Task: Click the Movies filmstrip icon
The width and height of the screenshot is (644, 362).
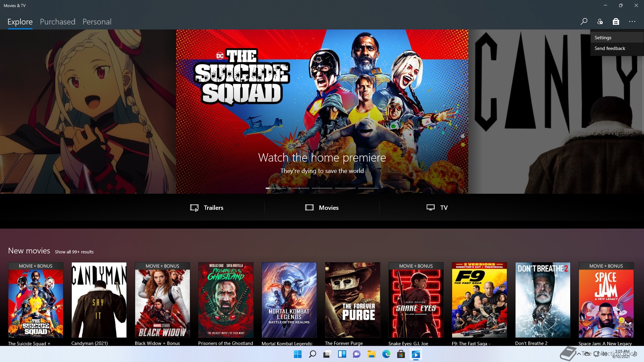Action: click(309, 207)
